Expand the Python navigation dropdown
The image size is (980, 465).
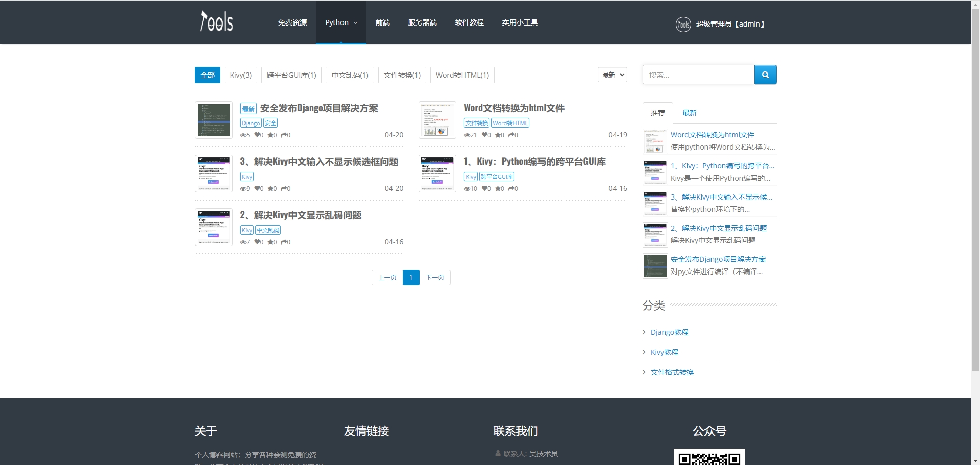pyautogui.click(x=341, y=22)
